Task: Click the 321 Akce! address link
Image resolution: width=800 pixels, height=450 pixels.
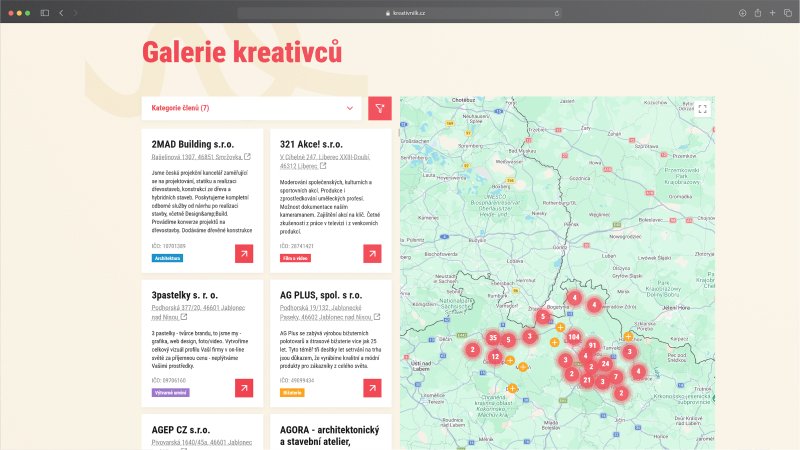Action: pyautogui.click(x=324, y=162)
